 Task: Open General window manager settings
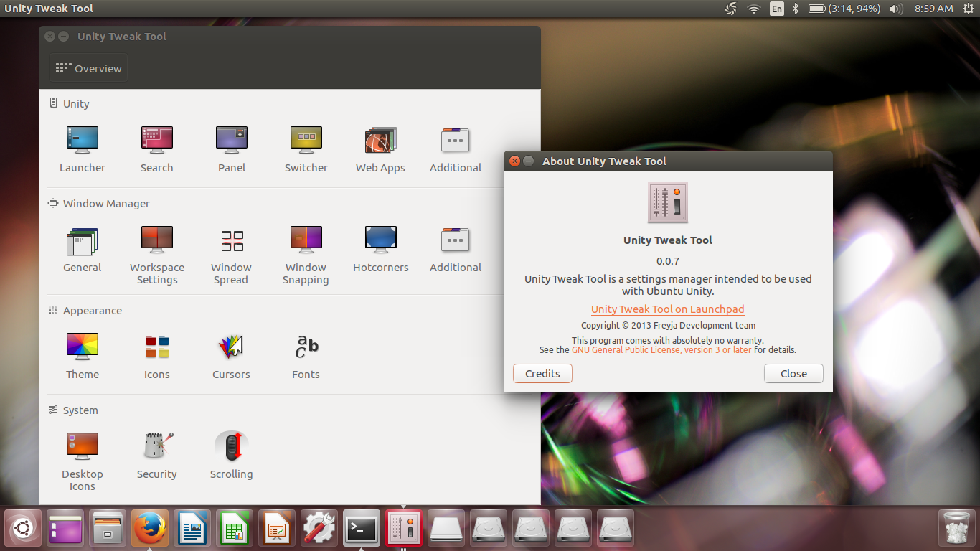tap(83, 249)
